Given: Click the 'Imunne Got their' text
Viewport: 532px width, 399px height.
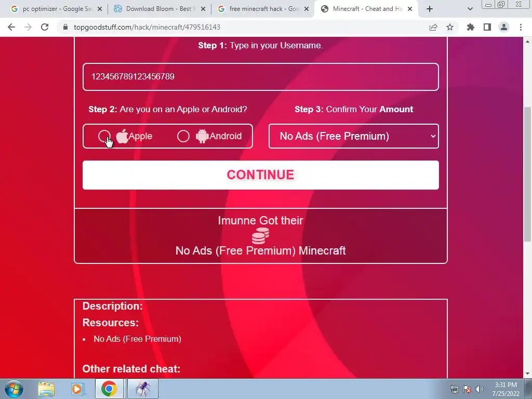Looking at the screenshot, I should 261,220.
